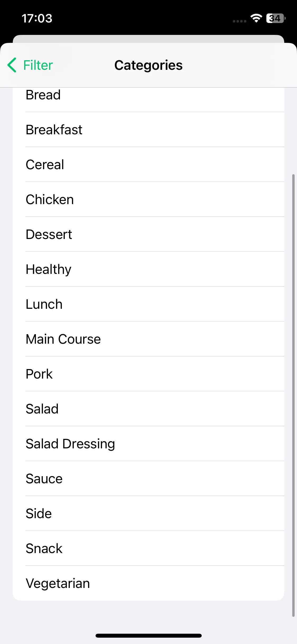Pick the Cereal category
Screen dimensions: 297x644
(x=148, y=164)
